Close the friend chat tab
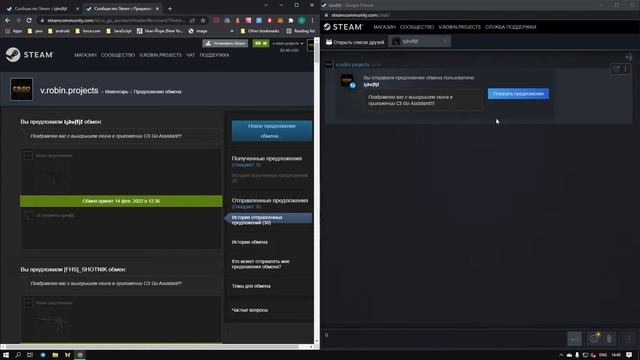640x360 pixels. click(445, 41)
